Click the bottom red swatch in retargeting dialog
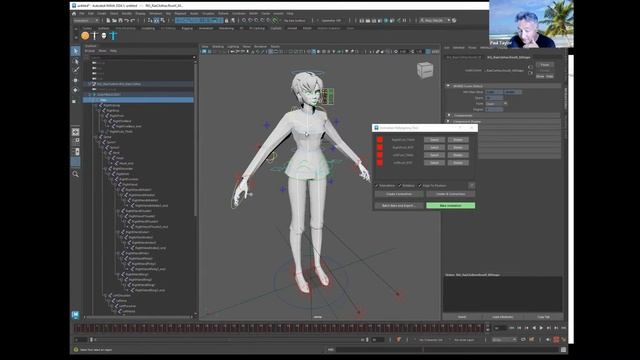640x360 pixels. 380,163
